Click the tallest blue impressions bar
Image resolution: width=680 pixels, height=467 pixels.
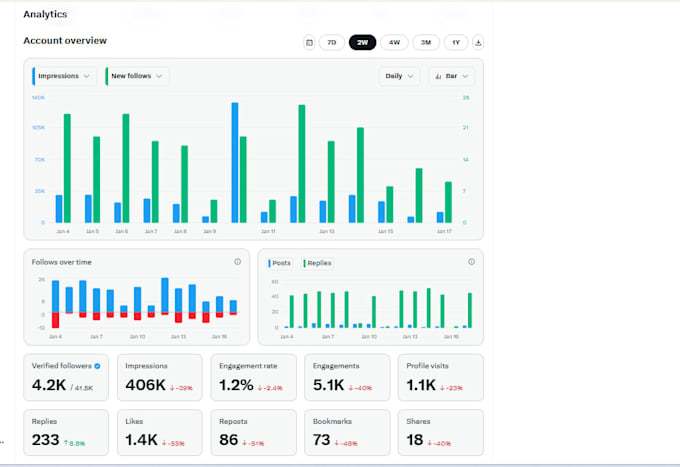click(x=235, y=163)
